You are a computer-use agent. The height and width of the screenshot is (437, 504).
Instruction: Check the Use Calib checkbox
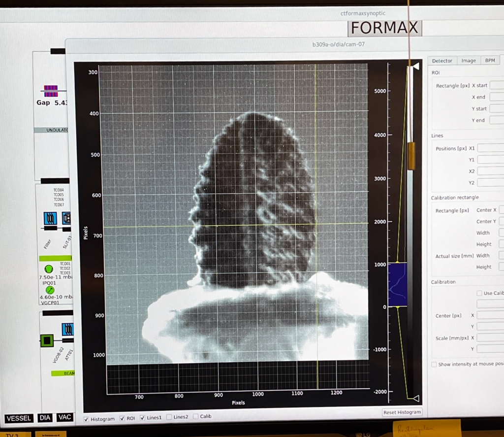(x=479, y=293)
